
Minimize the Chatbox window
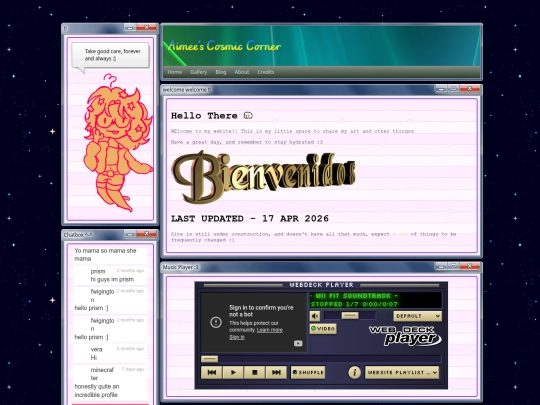point(130,234)
